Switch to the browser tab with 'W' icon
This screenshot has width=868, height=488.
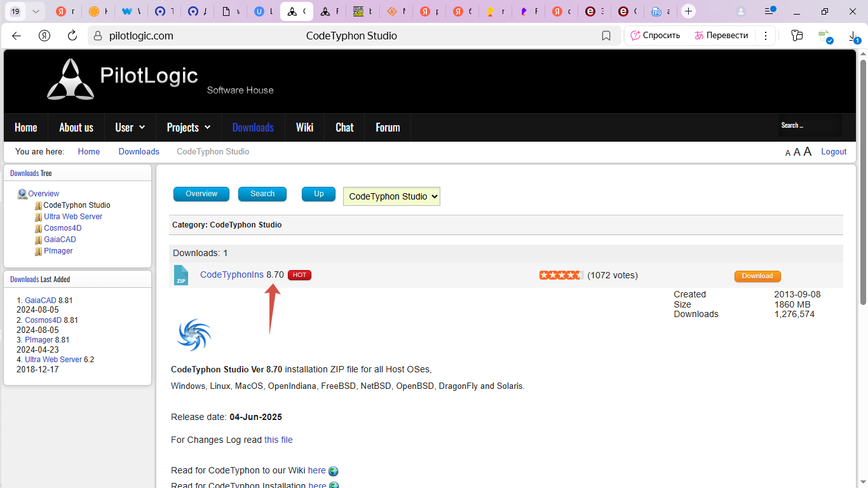click(x=131, y=11)
